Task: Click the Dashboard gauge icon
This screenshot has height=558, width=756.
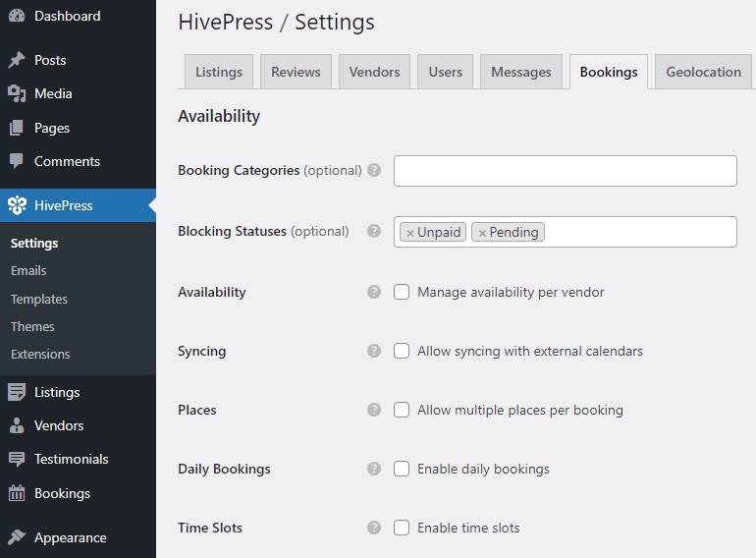Action: (17, 16)
